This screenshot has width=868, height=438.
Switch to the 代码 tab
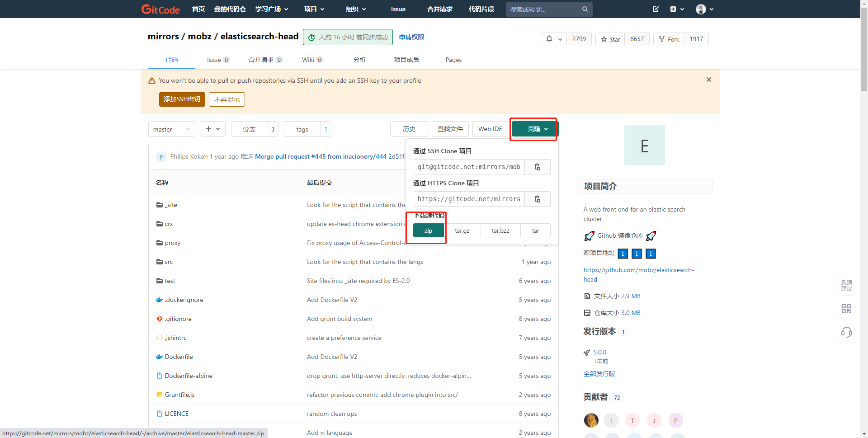click(172, 60)
